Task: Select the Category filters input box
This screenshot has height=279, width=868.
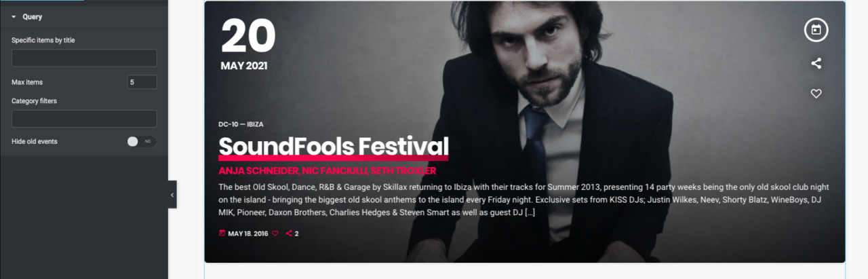Action: click(x=84, y=119)
